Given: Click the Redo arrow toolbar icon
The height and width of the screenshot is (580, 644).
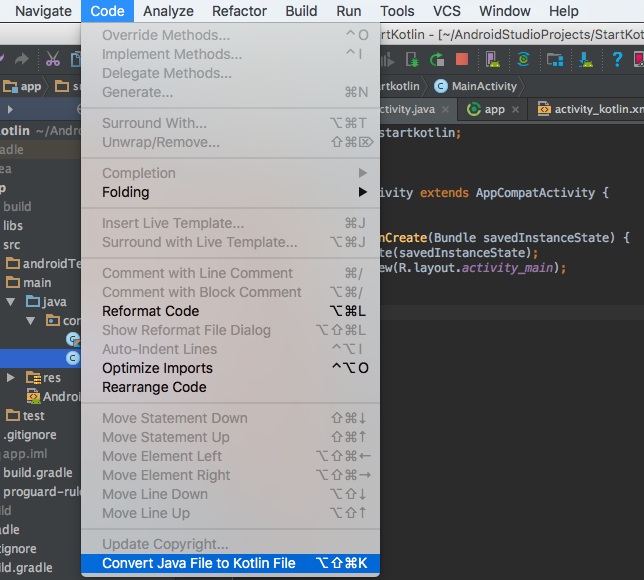Looking at the screenshot, I should (22, 60).
